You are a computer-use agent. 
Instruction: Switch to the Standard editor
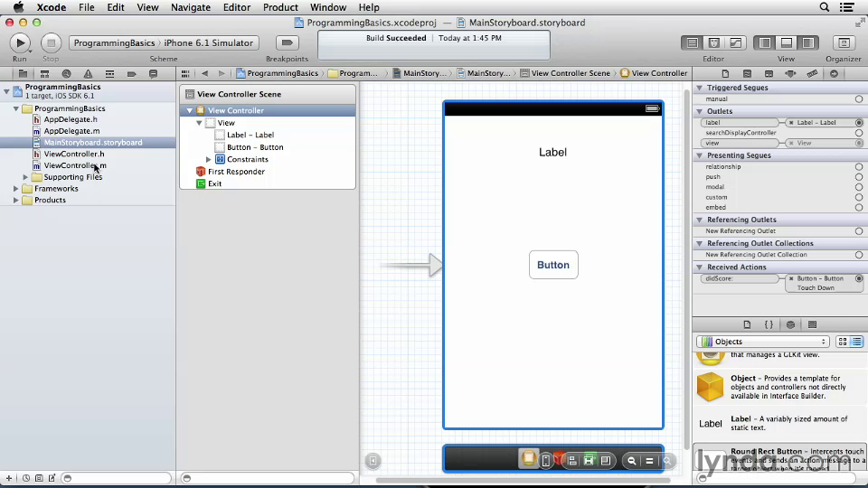[692, 42]
